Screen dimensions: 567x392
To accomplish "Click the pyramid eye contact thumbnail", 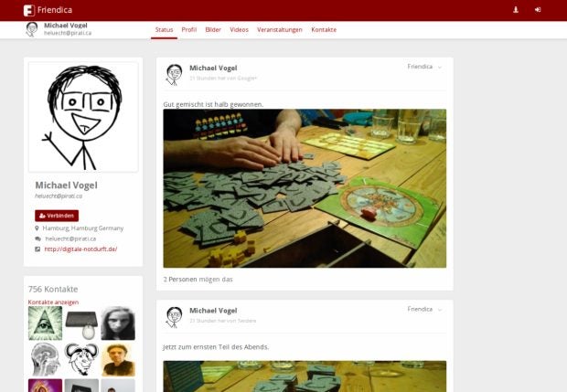I will (x=45, y=323).
